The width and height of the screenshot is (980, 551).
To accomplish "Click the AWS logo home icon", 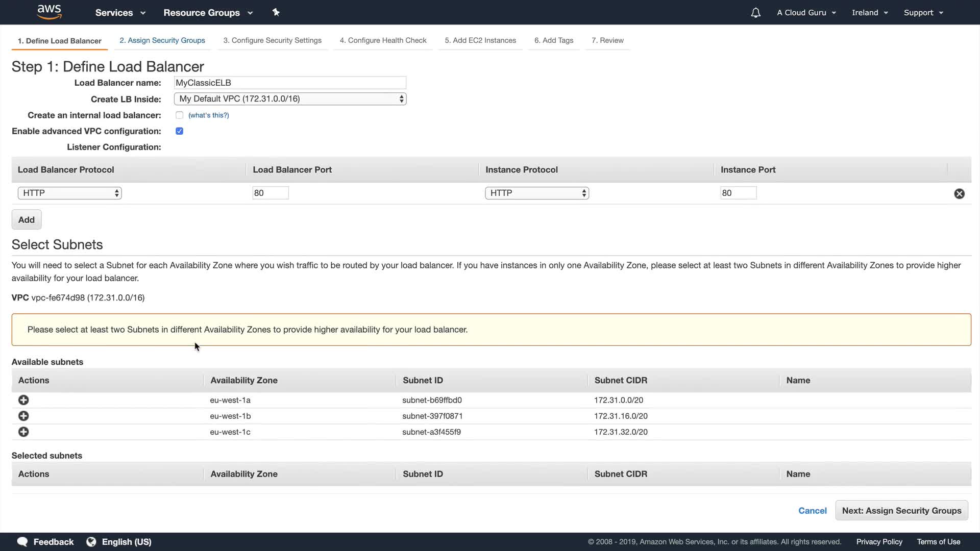I will [x=49, y=12].
